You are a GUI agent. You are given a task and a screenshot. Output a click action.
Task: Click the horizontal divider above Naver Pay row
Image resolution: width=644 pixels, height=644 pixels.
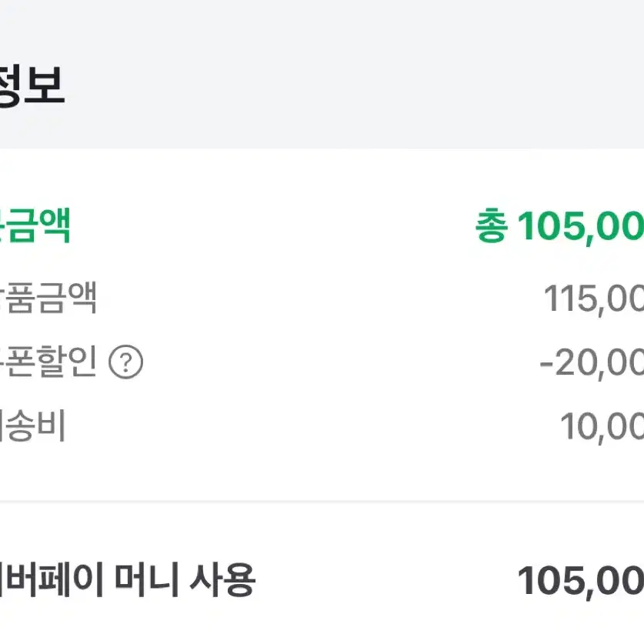[322, 501]
